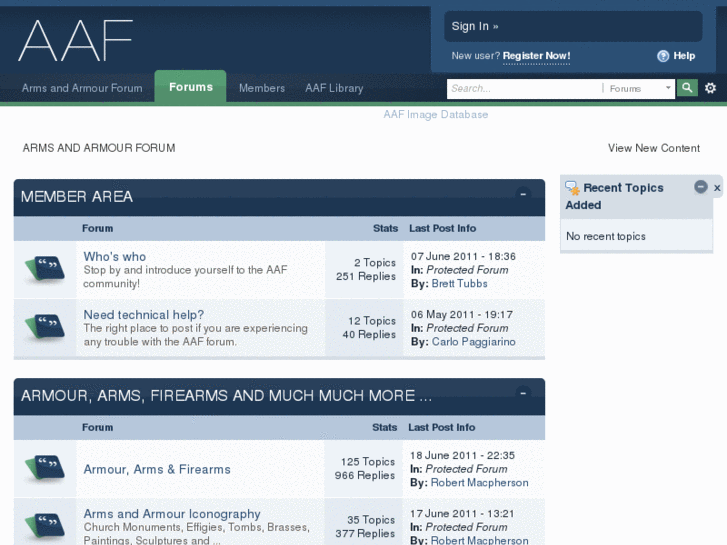Click the '18 June 2011 - 22:35' post date
This screenshot has height=545, width=727.
point(462,455)
